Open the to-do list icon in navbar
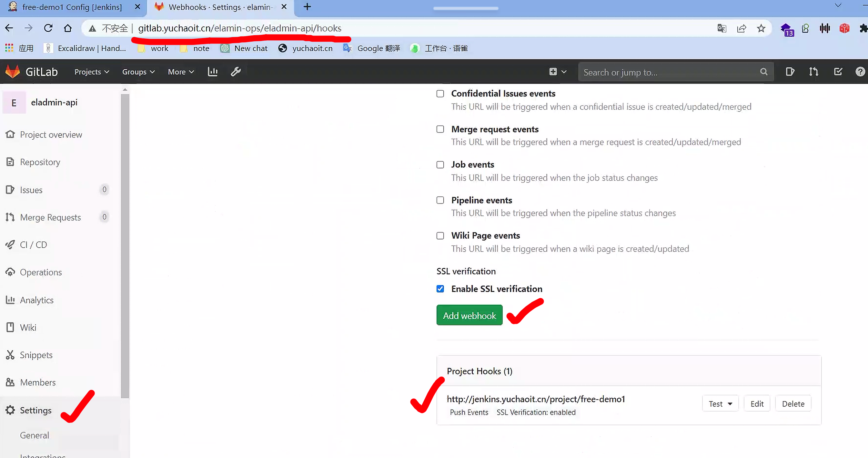The image size is (868, 458). pos(838,72)
